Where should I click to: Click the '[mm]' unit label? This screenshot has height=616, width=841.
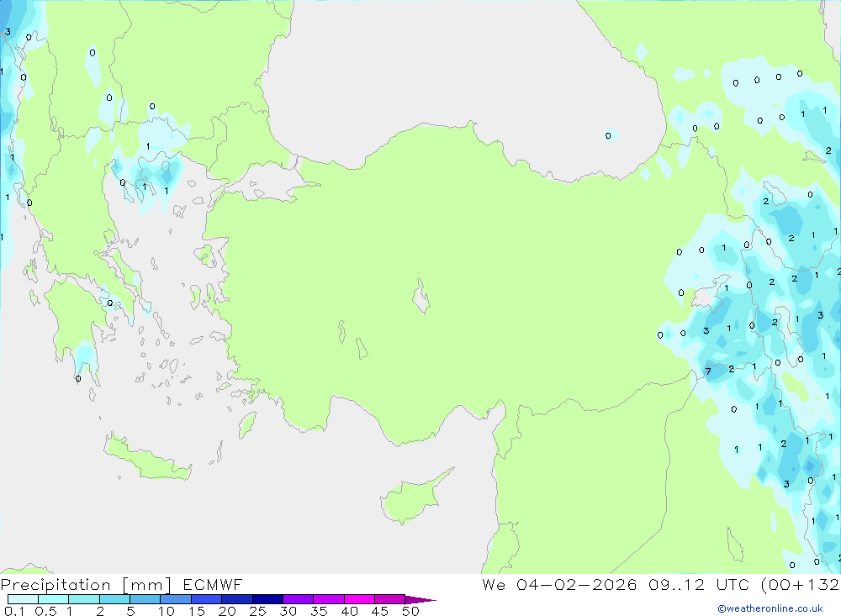[147, 585]
